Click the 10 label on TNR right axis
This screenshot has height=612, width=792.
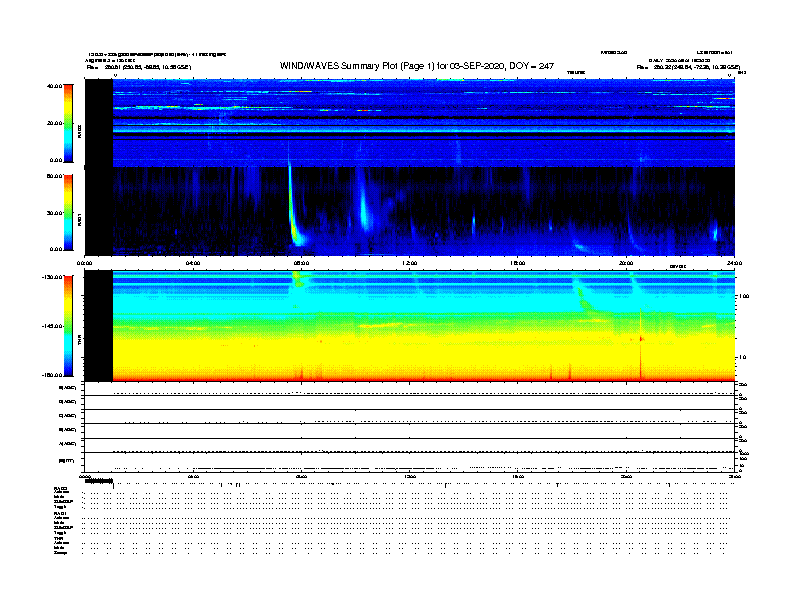point(742,358)
